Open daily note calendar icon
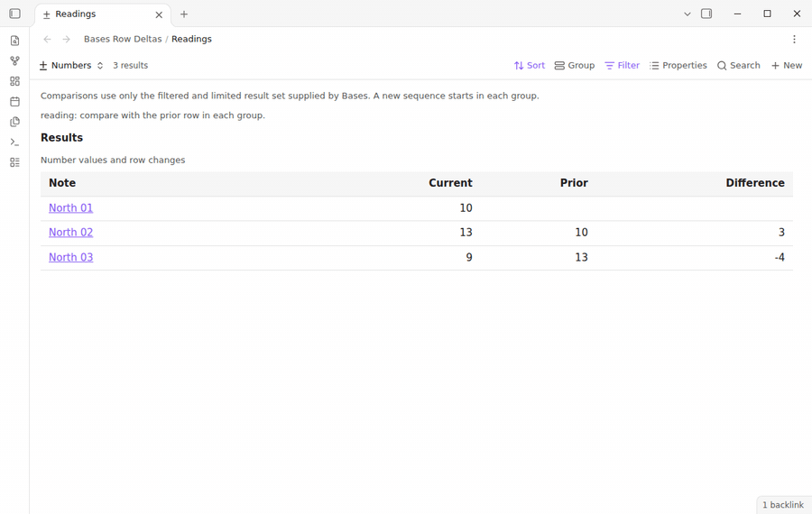This screenshot has height=514, width=812. coord(15,102)
